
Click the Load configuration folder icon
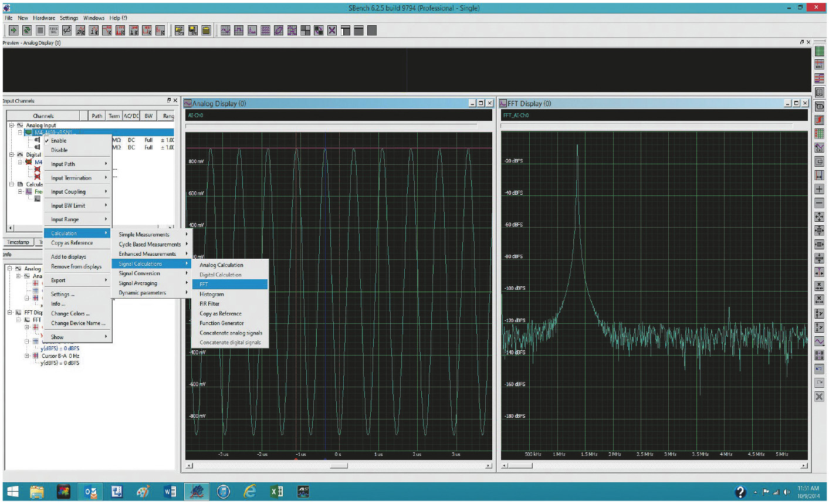pos(180,31)
